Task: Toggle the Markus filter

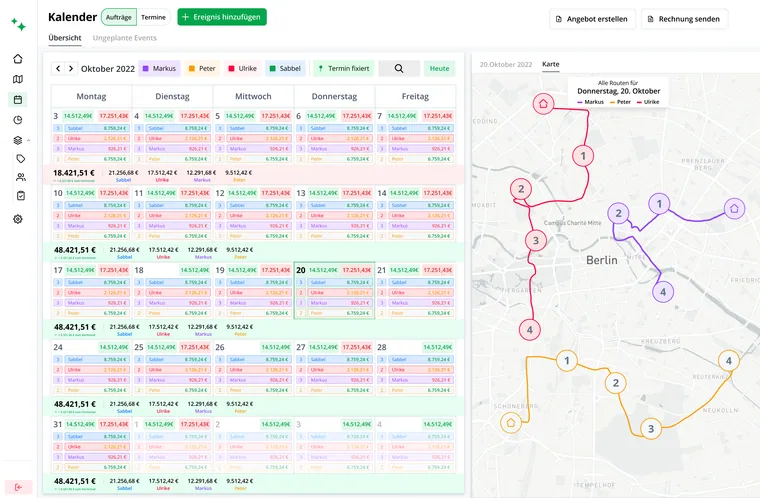Action: click(159, 68)
